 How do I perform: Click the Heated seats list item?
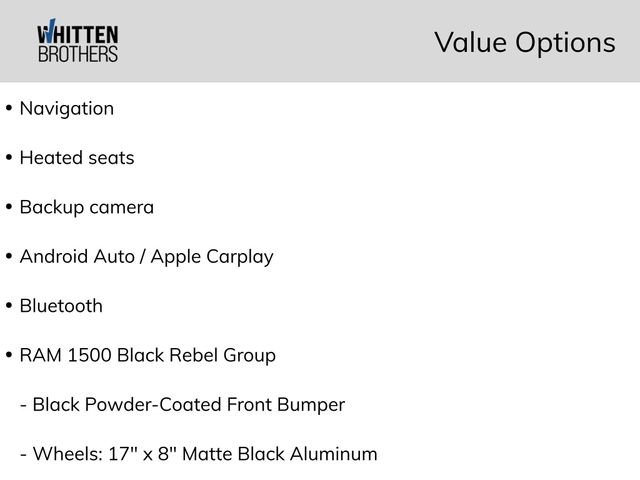[x=77, y=158]
